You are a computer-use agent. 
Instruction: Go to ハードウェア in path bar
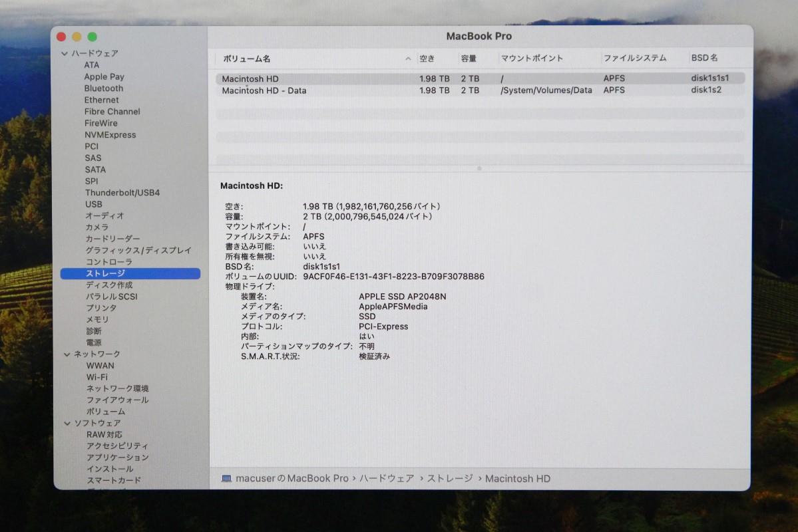pyautogui.click(x=387, y=479)
